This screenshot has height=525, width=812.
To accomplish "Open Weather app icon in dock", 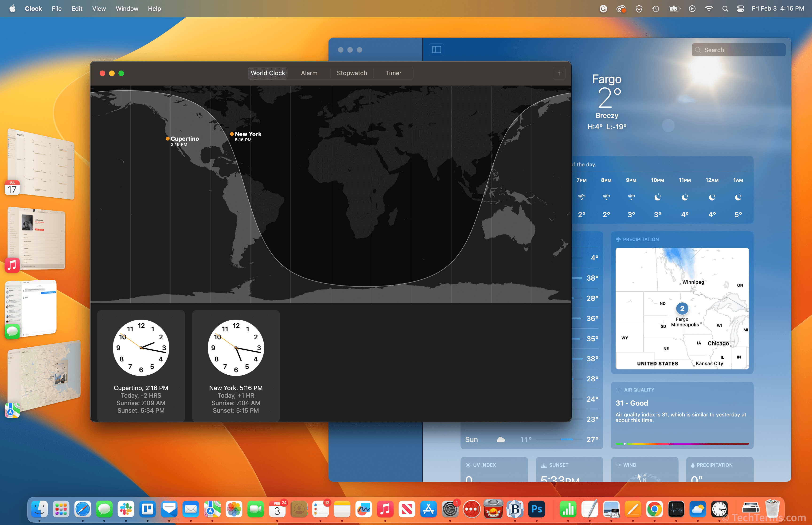I will (698, 509).
